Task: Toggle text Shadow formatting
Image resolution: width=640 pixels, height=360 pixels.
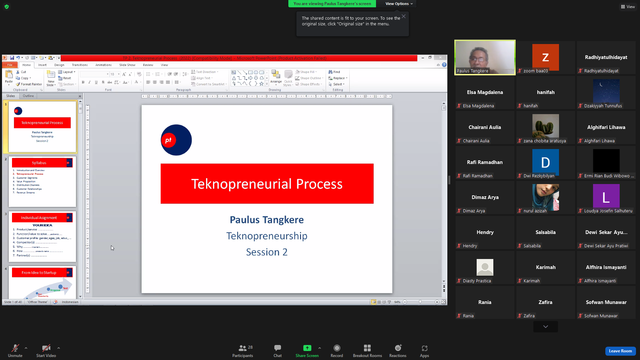Action: 103,82
